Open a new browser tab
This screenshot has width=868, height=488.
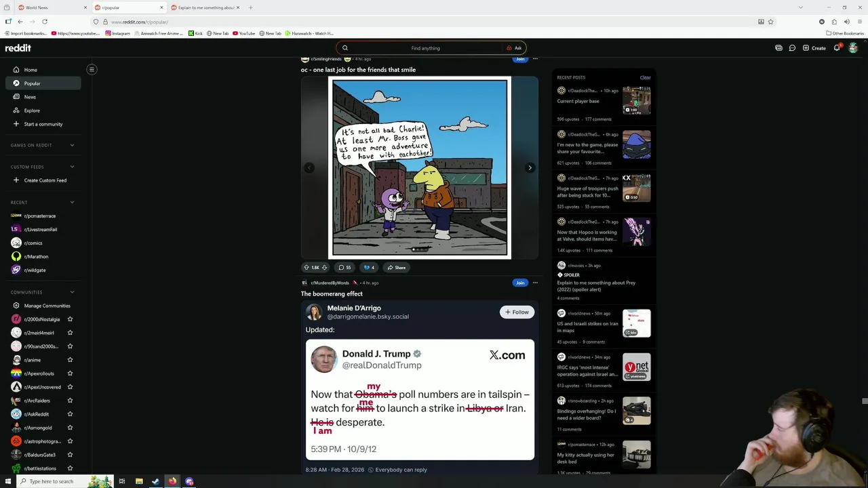click(x=251, y=7)
